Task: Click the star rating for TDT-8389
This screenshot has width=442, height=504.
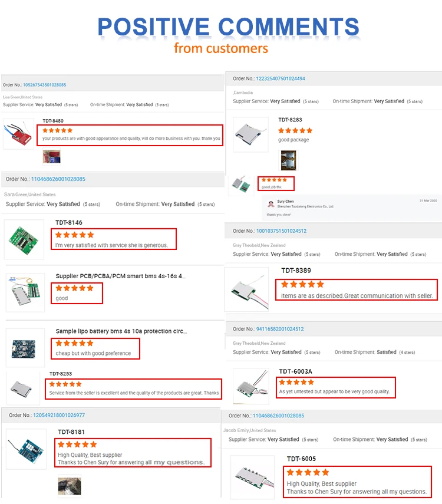Action: [x=302, y=284]
